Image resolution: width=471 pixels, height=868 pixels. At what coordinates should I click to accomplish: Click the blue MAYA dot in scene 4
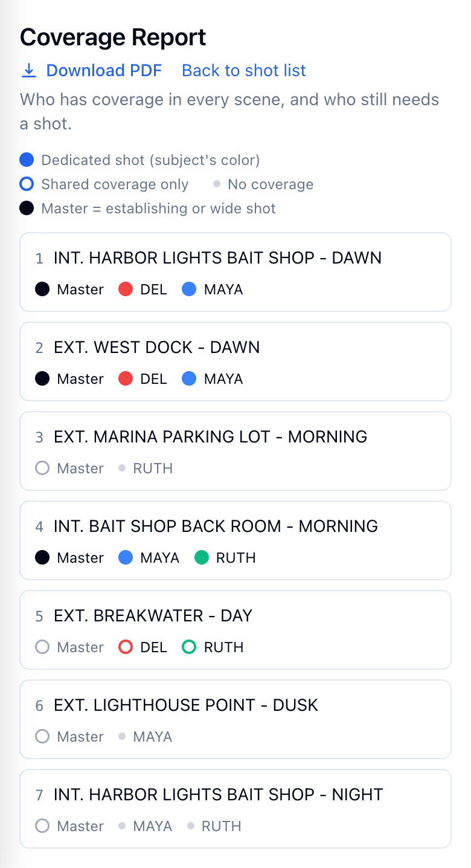[x=126, y=558]
